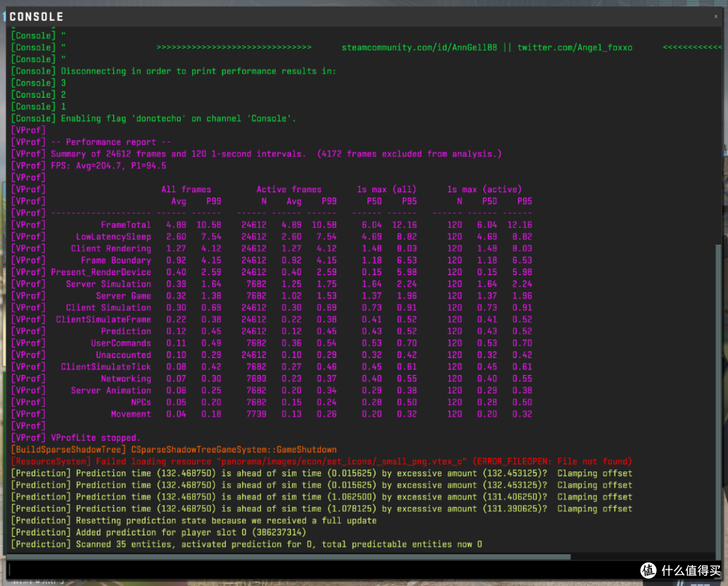Click the 'FPS: Avg=204.7, P1=94.5' line

pos(88,166)
